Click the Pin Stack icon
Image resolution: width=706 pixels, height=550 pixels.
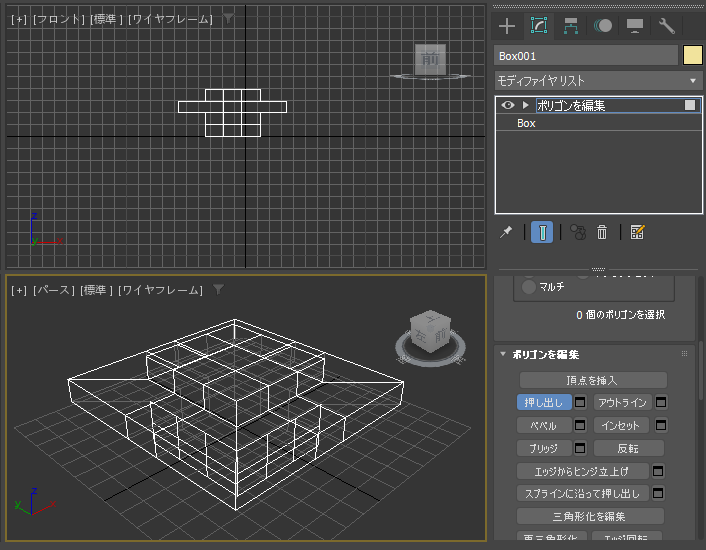click(x=506, y=232)
